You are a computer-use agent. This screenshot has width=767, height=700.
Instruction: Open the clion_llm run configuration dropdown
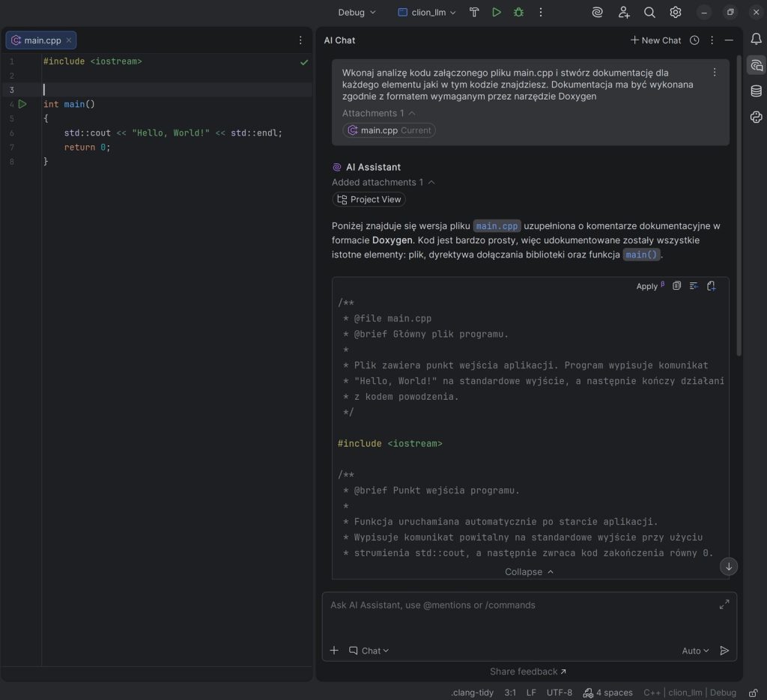click(426, 12)
